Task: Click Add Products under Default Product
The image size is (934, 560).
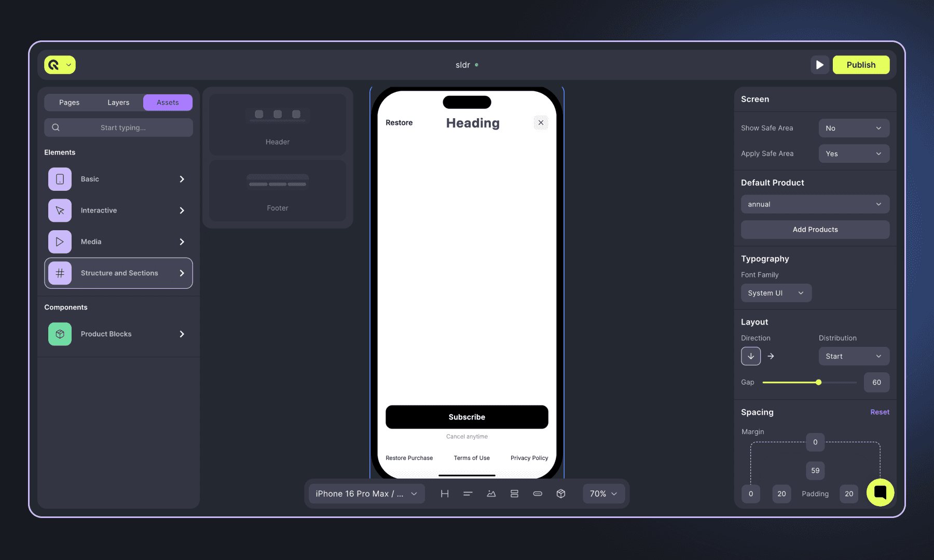Action: click(815, 229)
